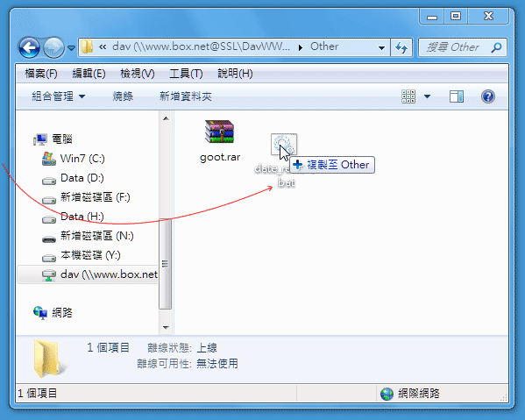Screen dimensions: 525x420
Task: Click the search magnifier icon
Action: (496, 47)
